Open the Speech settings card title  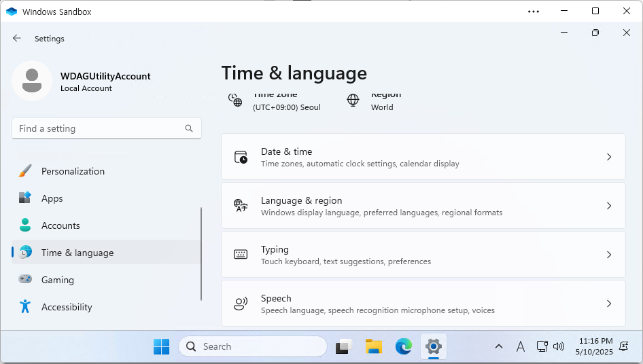tap(276, 298)
